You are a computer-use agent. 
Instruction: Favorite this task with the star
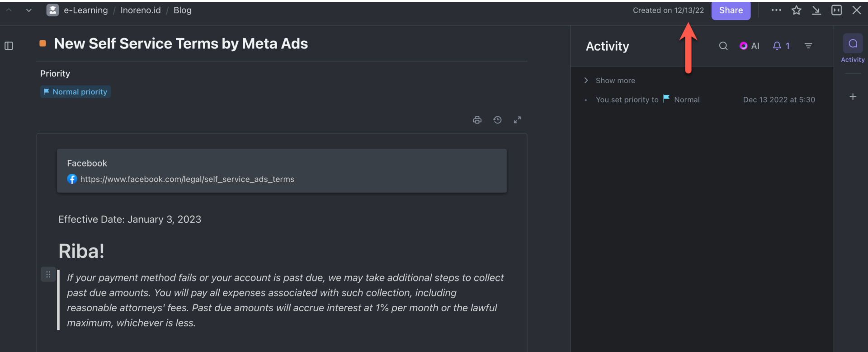pos(796,10)
